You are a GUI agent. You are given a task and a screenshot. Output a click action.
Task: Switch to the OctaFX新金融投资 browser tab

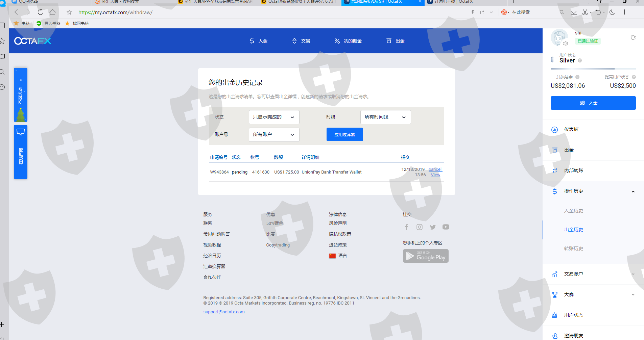point(300,2)
